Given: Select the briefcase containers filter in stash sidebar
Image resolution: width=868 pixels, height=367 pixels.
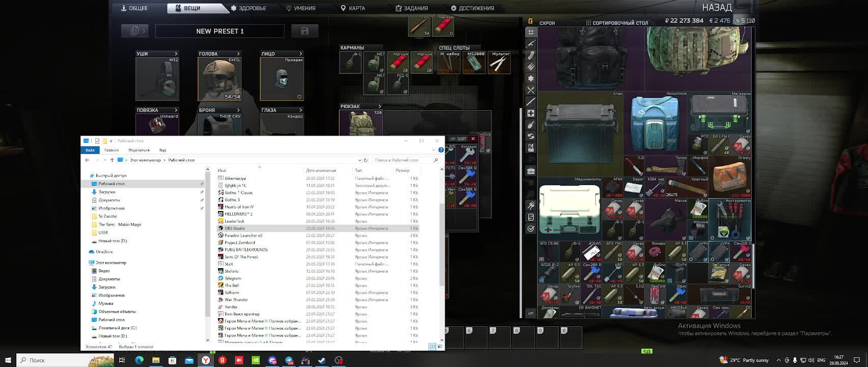Looking at the screenshot, I should click(531, 171).
